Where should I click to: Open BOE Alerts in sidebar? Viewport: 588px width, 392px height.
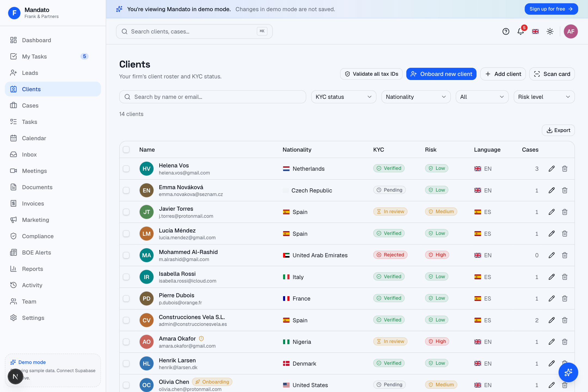[x=53, y=252]
